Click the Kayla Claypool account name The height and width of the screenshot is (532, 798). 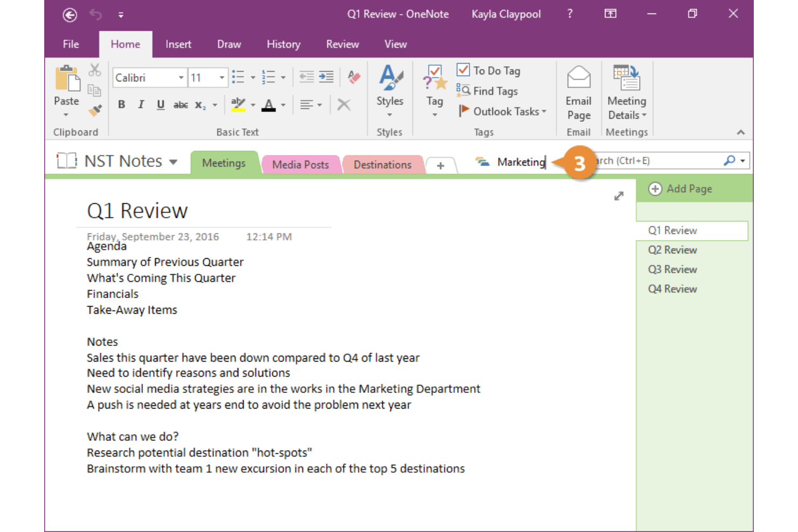tap(506, 15)
